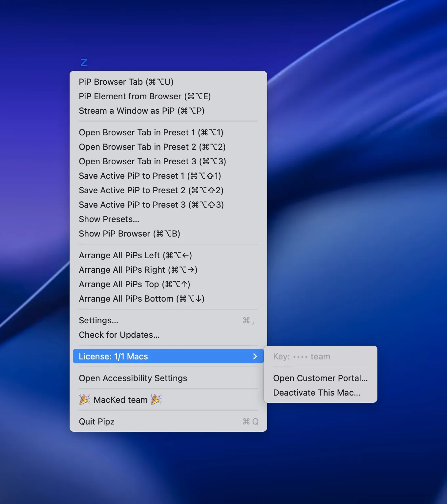447x504 pixels.
Task: Select Deactivate This Mac…
Action: (321, 393)
